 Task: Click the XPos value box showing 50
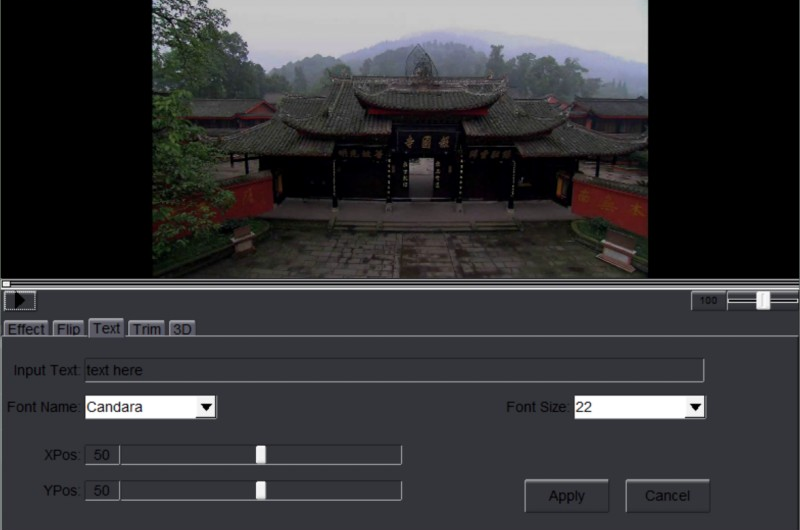pyautogui.click(x=102, y=455)
